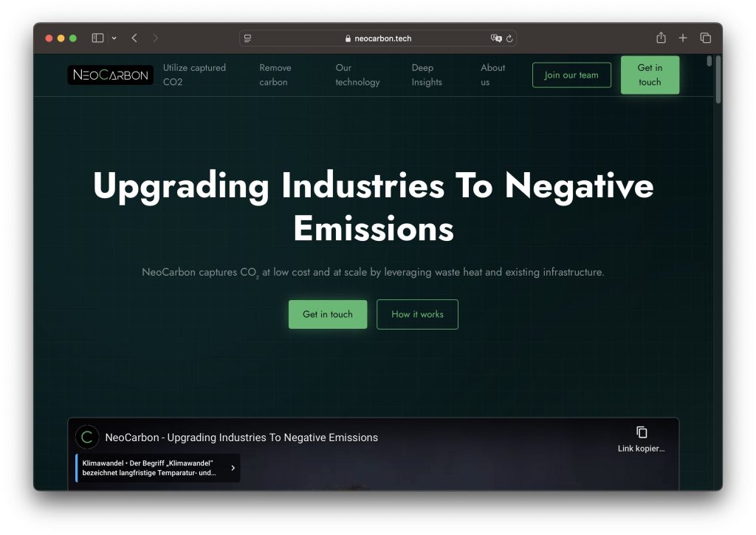Click the Join our team button
Screen dimensions: 756x535
(x=571, y=75)
